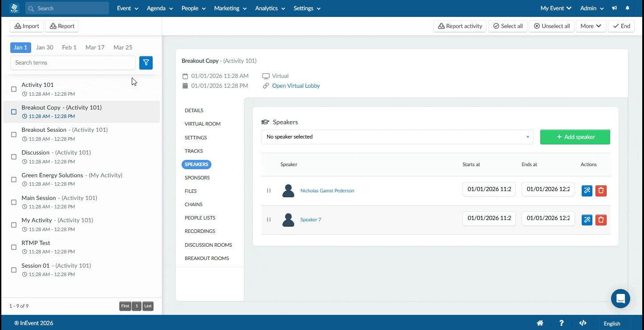Edit Speaker 7 entry with wand icon

click(x=587, y=220)
